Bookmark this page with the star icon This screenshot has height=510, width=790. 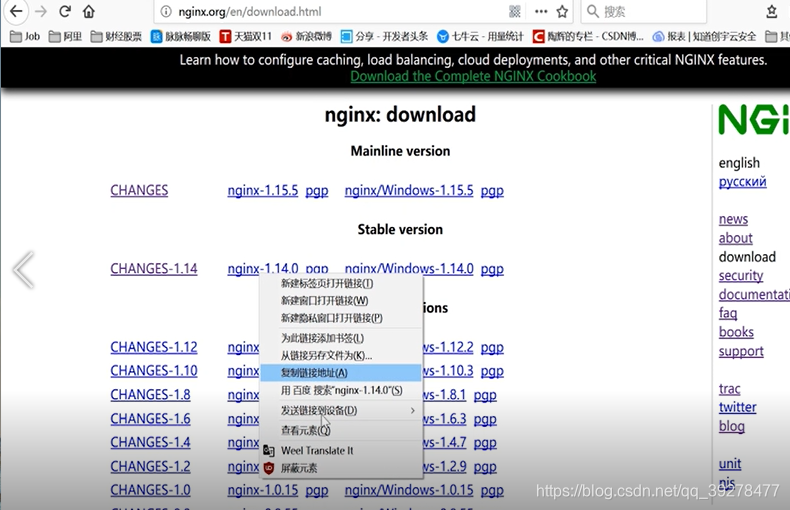562,11
